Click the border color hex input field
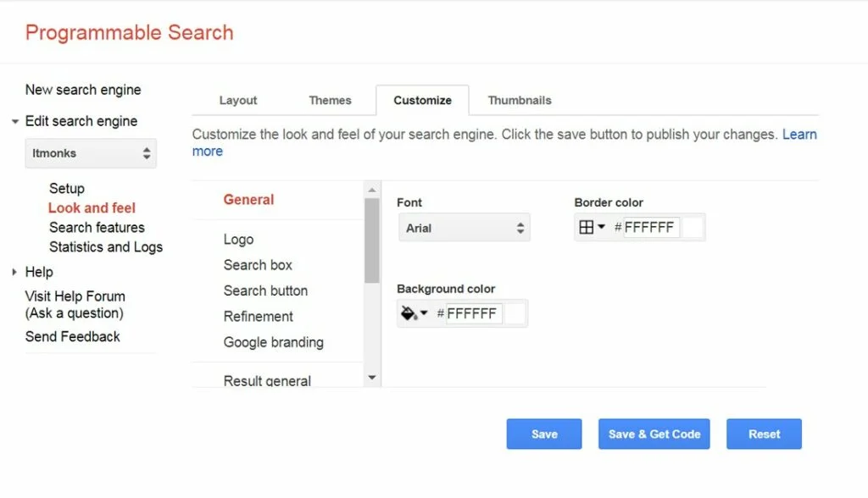The height and width of the screenshot is (498, 868). click(651, 227)
